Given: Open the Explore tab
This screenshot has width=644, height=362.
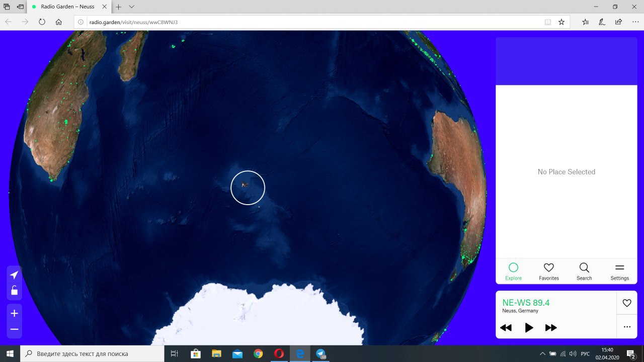Looking at the screenshot, I should point(513,271).
